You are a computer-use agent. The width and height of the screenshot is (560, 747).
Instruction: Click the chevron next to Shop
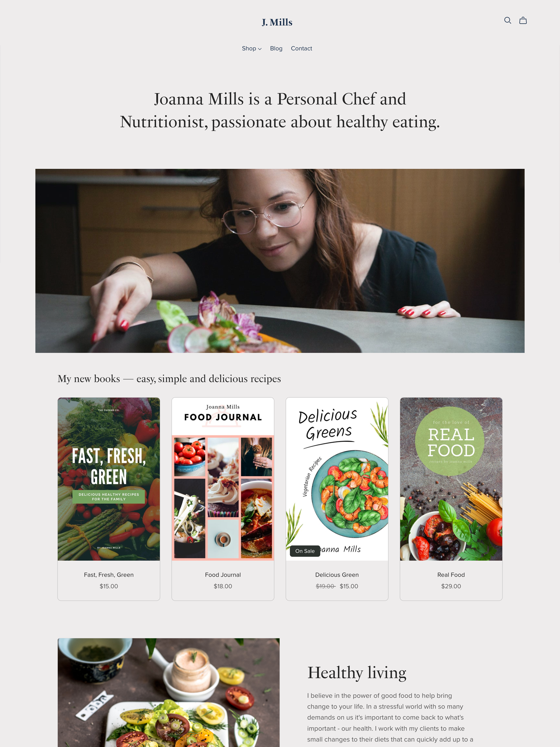pyautogui.click(x=260, y=49)
